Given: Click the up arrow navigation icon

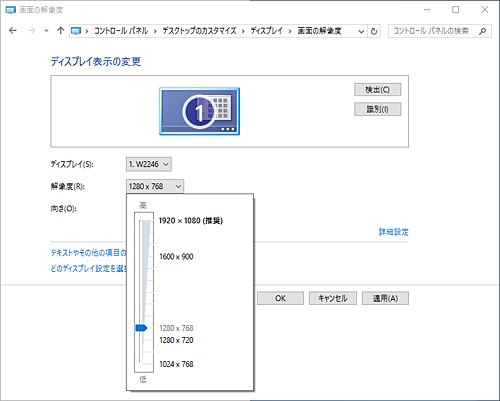Looking at the screenshot, I should click(60, 31).
